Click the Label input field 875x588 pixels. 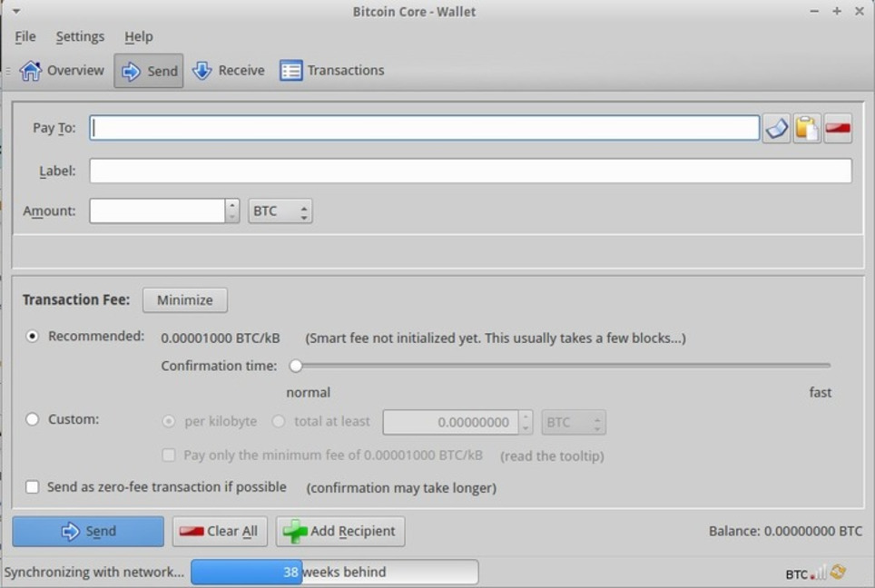tap(470, 171)
